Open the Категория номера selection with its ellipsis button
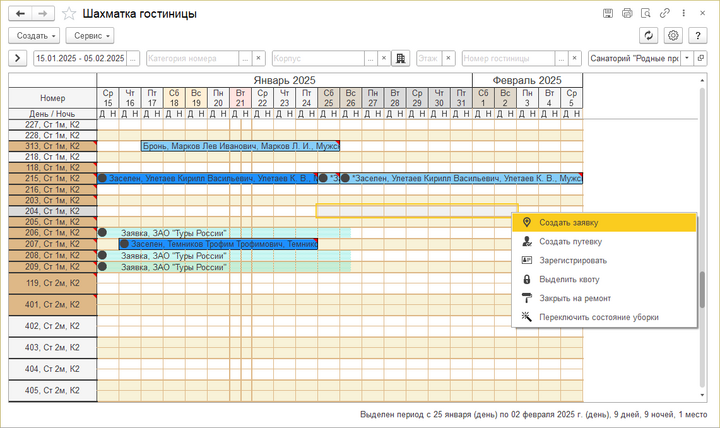Viewport: 720px width, 428px height. (x=245, y=58)
